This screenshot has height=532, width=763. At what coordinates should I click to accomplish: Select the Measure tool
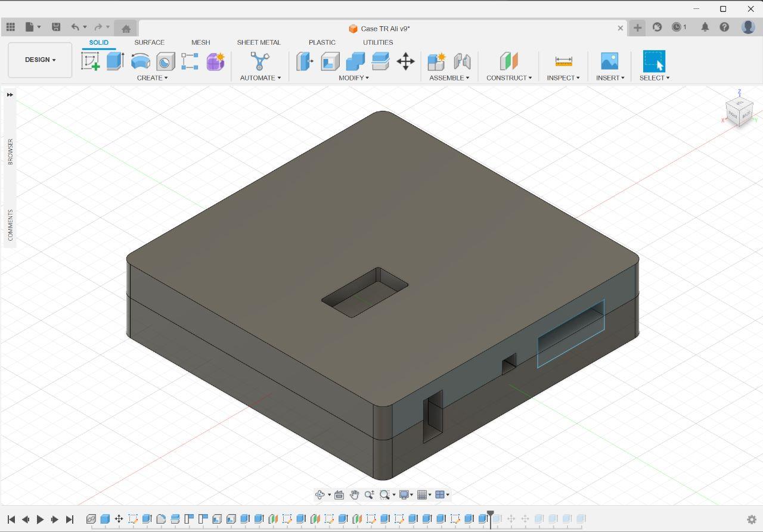563,61
